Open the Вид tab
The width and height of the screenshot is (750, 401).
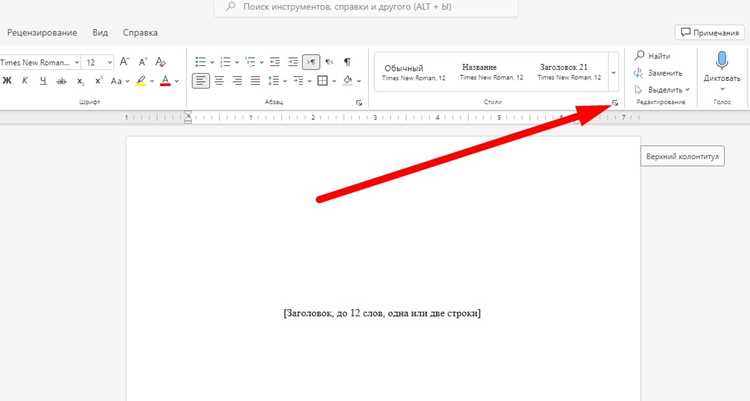(100, 33)
